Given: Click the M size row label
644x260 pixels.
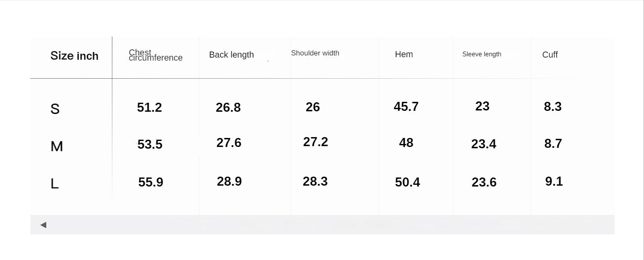Looking at the screenshot, I should point(57,147).
